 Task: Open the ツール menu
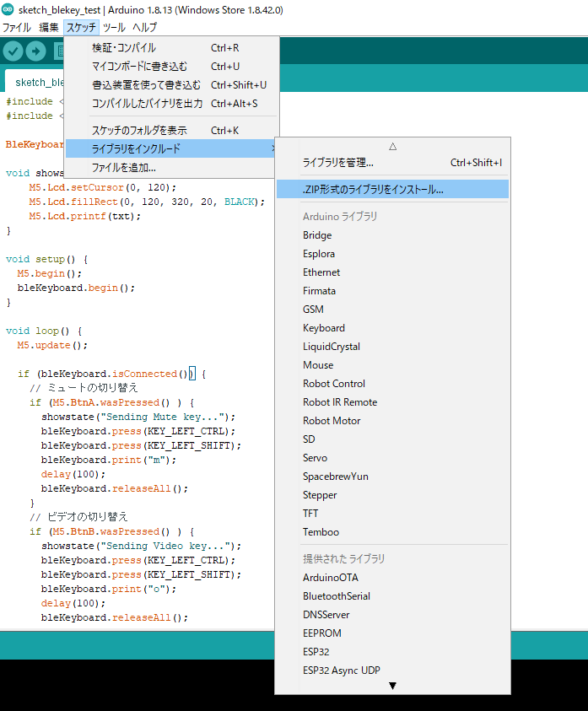114,27
